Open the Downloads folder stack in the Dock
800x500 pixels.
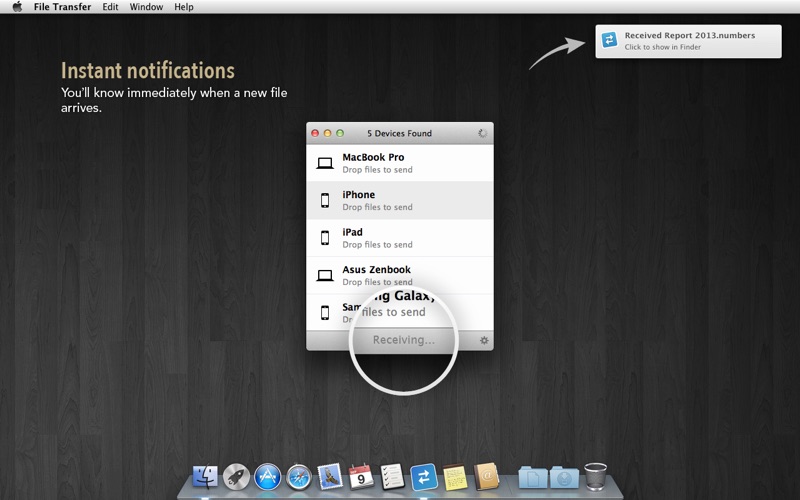(564, 478)
